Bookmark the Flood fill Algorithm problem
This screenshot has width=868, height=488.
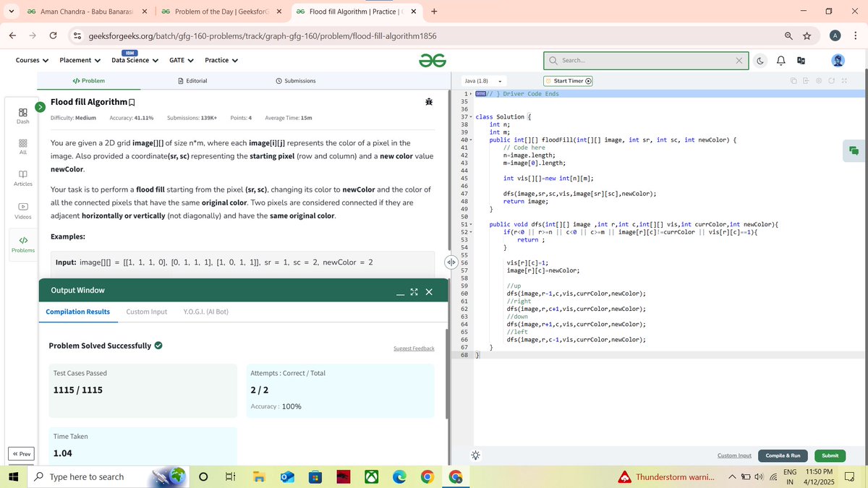(x=132, y=103)
